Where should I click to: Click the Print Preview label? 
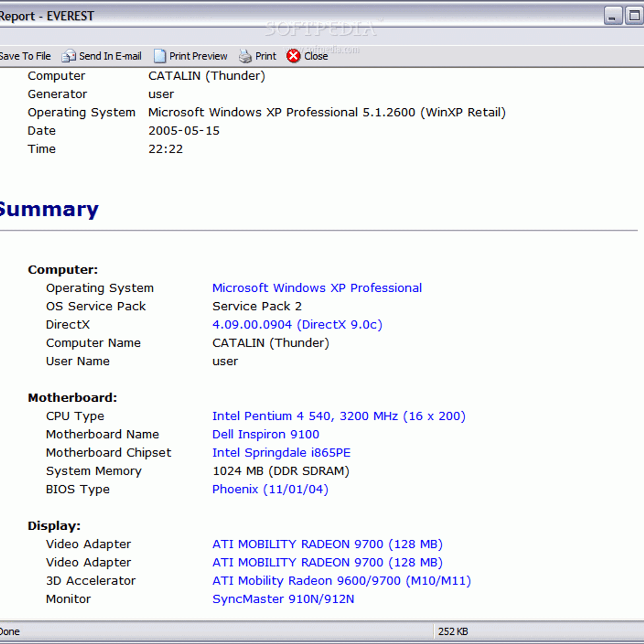(198, 56)
